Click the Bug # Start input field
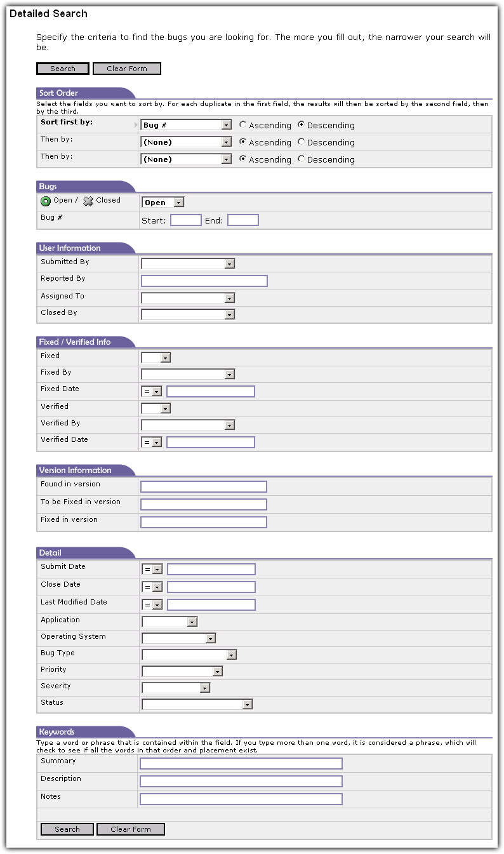This screenshot has width=504, height=854. tap(186, 220)
